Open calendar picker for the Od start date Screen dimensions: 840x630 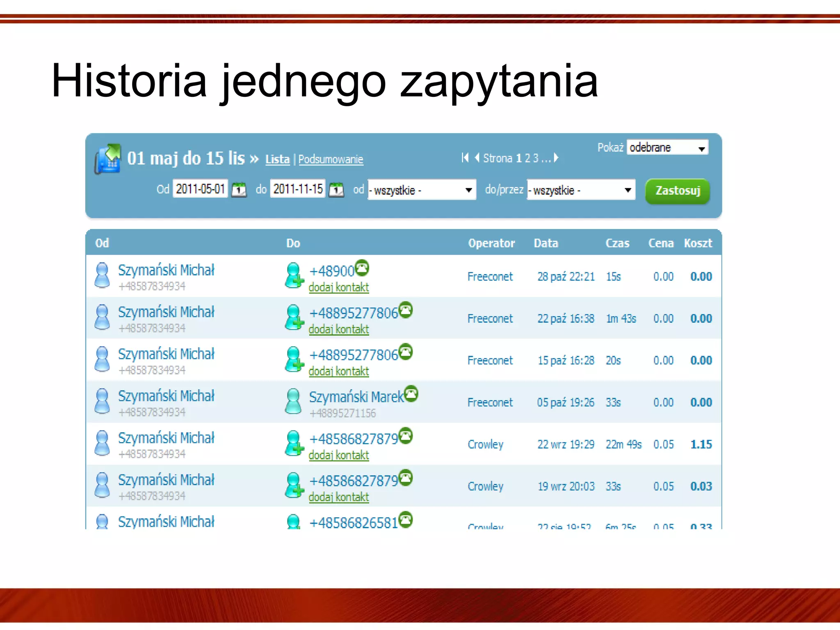239,189
